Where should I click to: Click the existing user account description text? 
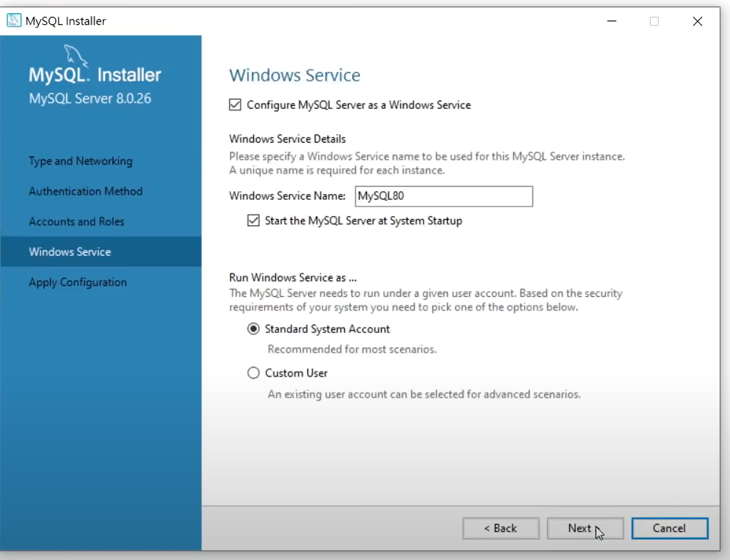424,394
